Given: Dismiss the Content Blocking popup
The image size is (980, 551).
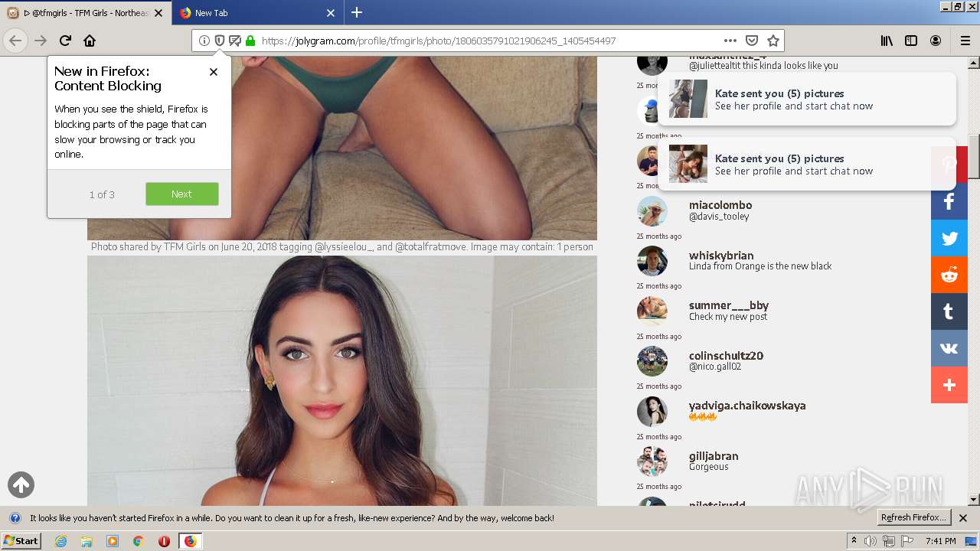Looking at the screenshot, I should pyautogui.click(x=214, y=72).
